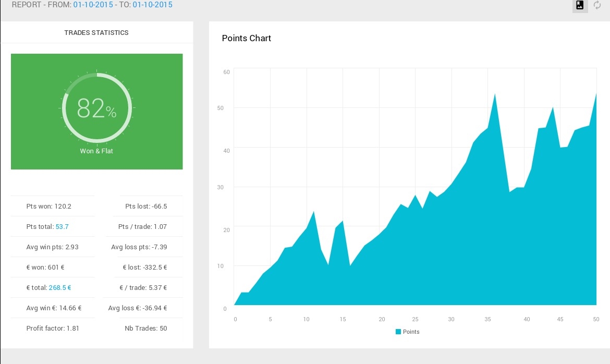Click the Pts / trade: 1.07 entry
Image resolution: width=610 pixels, height=364 pixels.
click(x=142, y=226)
